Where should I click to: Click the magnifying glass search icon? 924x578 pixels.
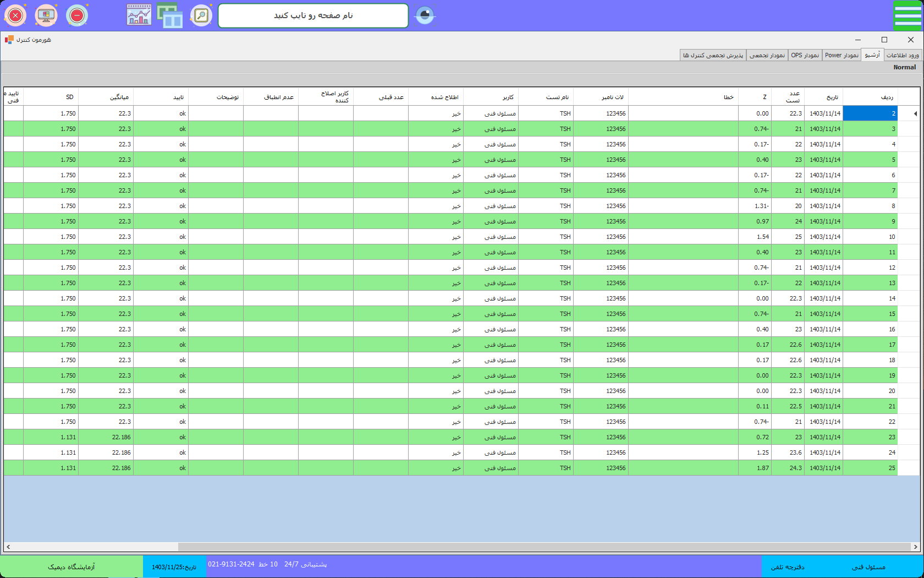point(201,15)
